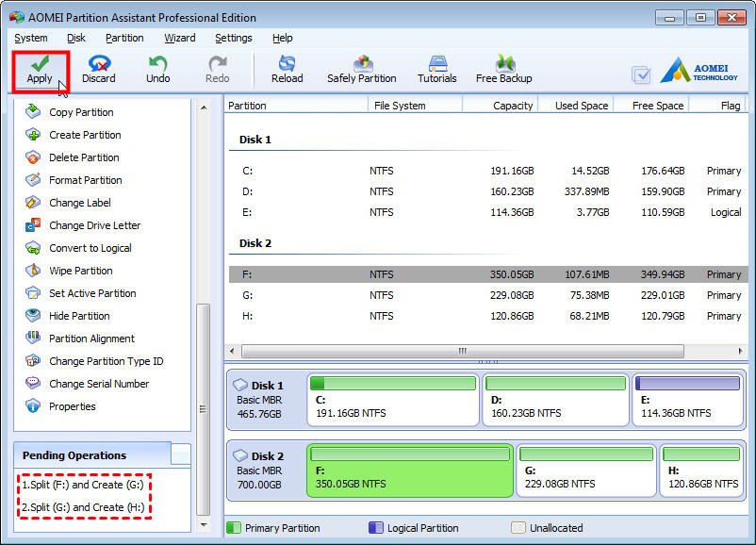The image size is (756, 545).
Task: Undo the last operation
Action: pyautogui.click(x=158, y=71)
